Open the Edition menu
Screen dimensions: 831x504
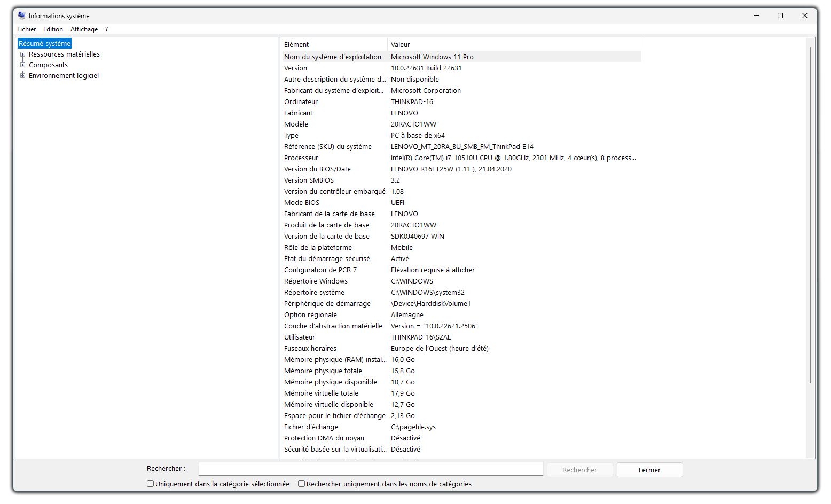click(x=53, y=29)
